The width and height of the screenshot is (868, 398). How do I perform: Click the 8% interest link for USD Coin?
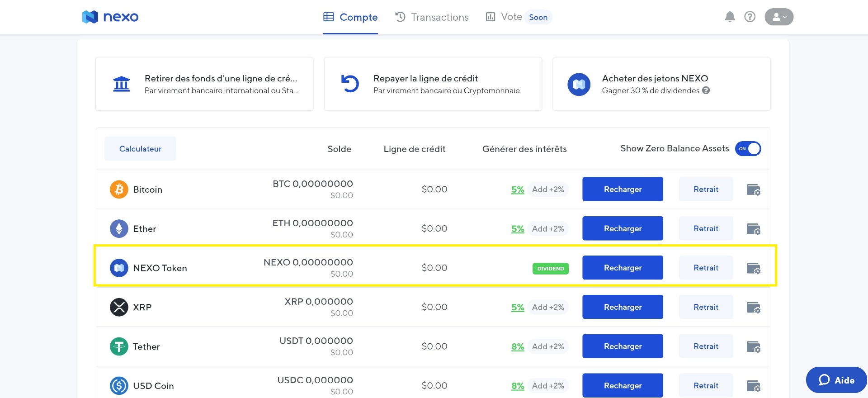pos(518,386)
